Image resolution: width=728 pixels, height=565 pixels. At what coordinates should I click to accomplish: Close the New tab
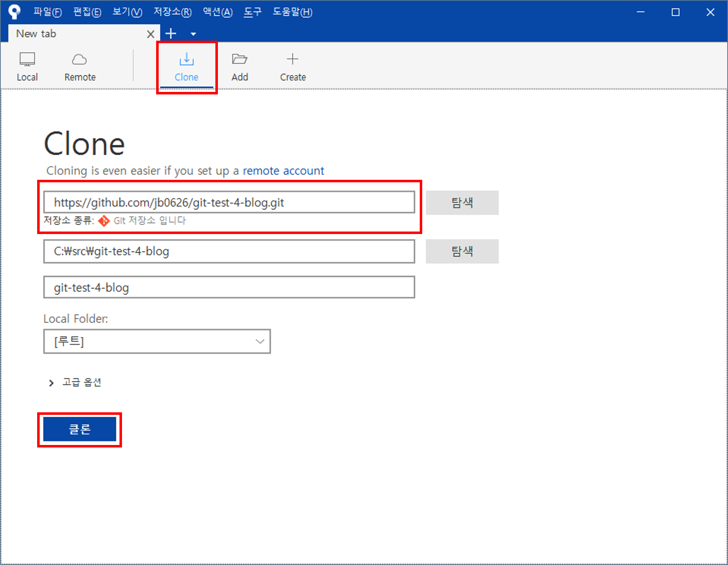pos(150,34)
